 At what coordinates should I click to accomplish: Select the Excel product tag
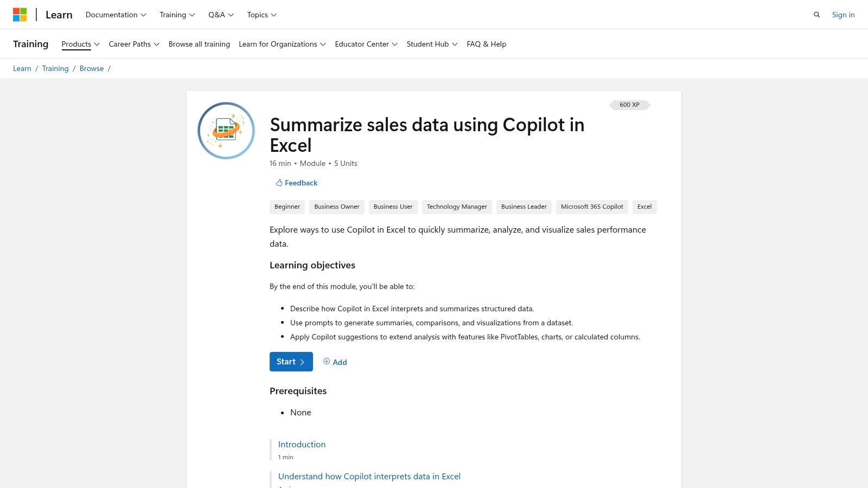point(644,207)
